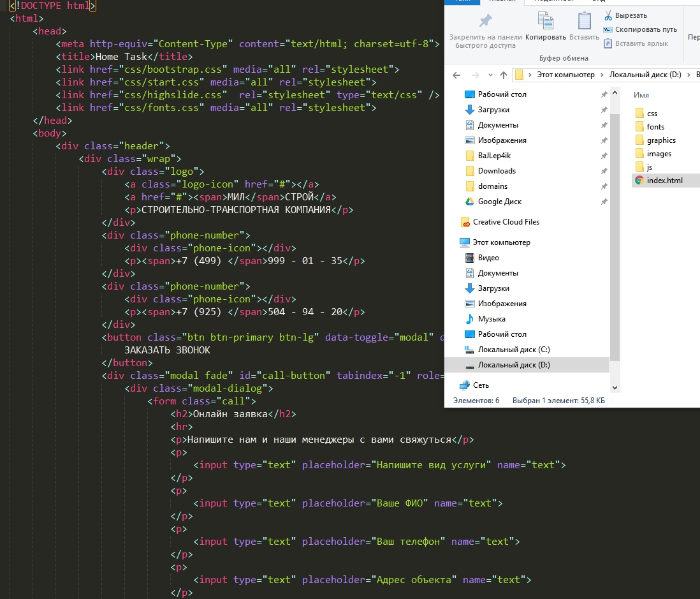The width and height of the screenshot is (700, 599).
Task: Open the recent locations dropdown chevron
Action: point(490,75)
